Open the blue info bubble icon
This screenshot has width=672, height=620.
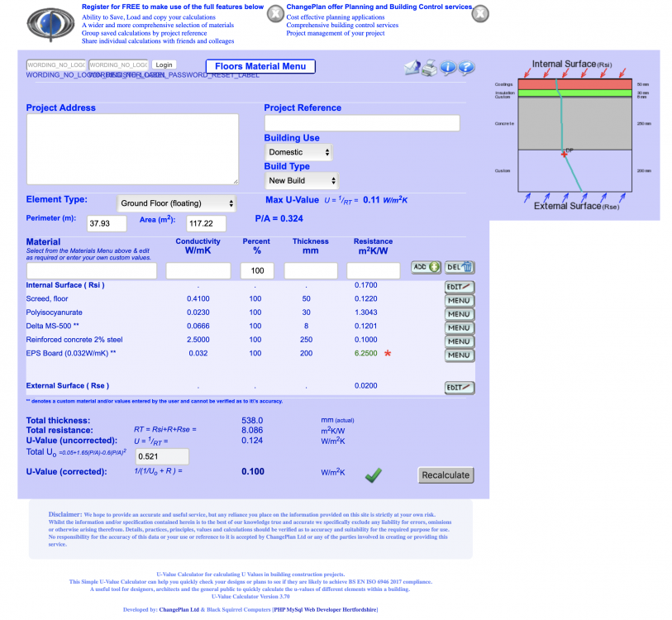(x=448, y=68)
